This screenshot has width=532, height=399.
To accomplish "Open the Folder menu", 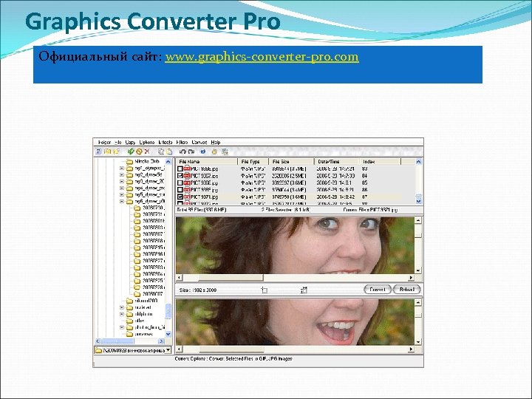I will coord(104,142).
